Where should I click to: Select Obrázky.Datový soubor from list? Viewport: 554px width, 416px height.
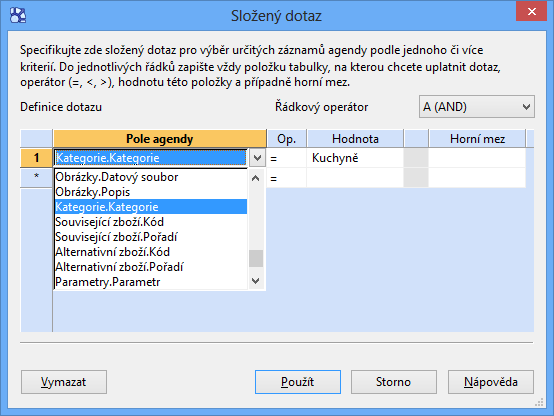(151, 177)
